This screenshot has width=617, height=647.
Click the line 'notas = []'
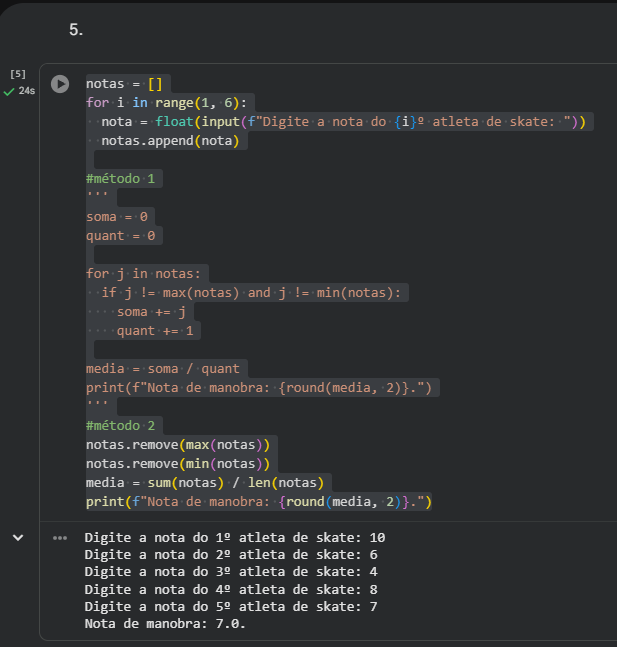tap(124, 84)
